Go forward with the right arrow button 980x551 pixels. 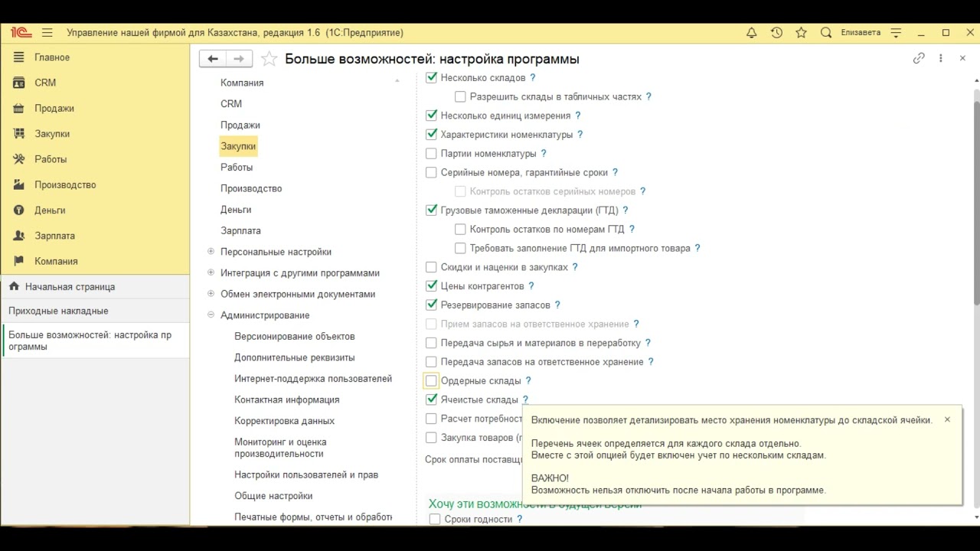point(239,59)
